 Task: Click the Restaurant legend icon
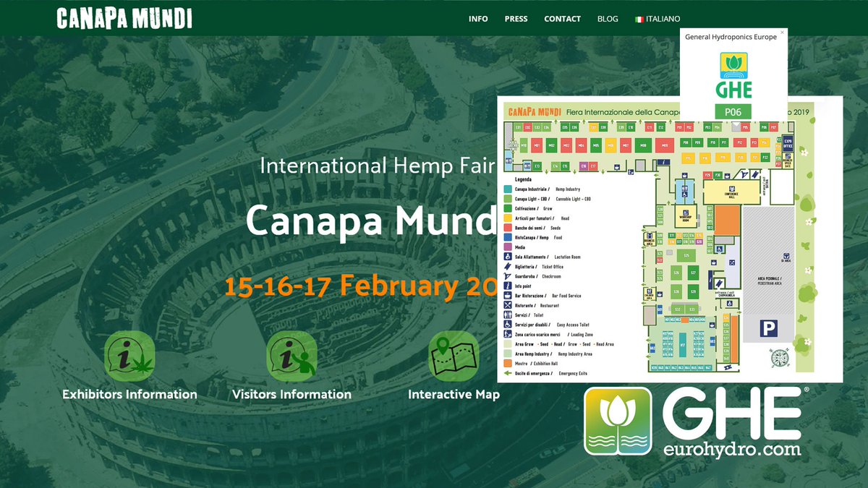click(x=508, y=305)
